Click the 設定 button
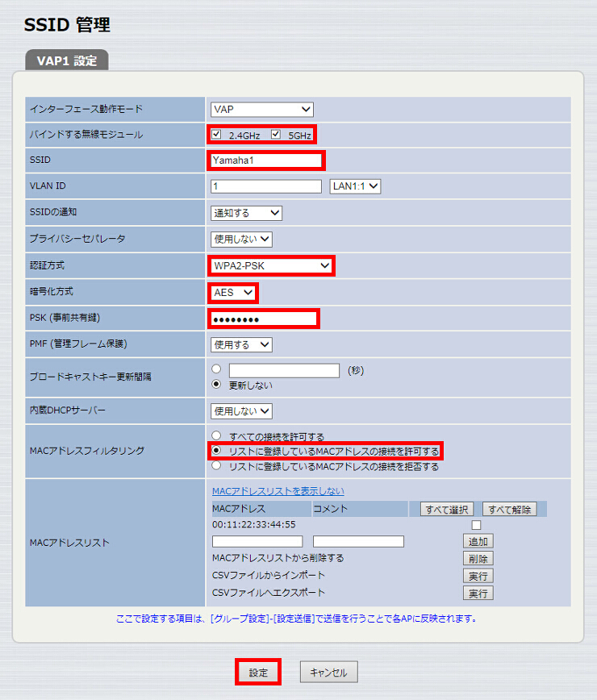Screen dimensions: 597x700 (x=258, y=673)
